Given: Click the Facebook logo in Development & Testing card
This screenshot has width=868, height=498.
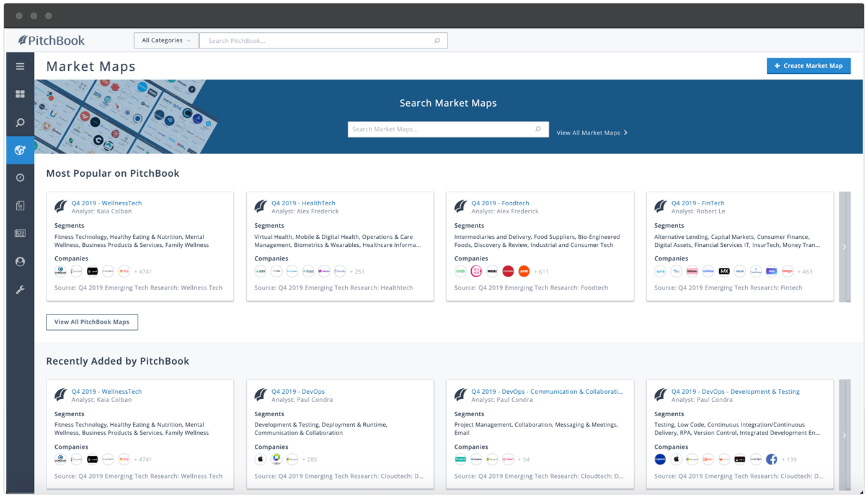Looking at the screenshot, I should [x=771, y=460].
